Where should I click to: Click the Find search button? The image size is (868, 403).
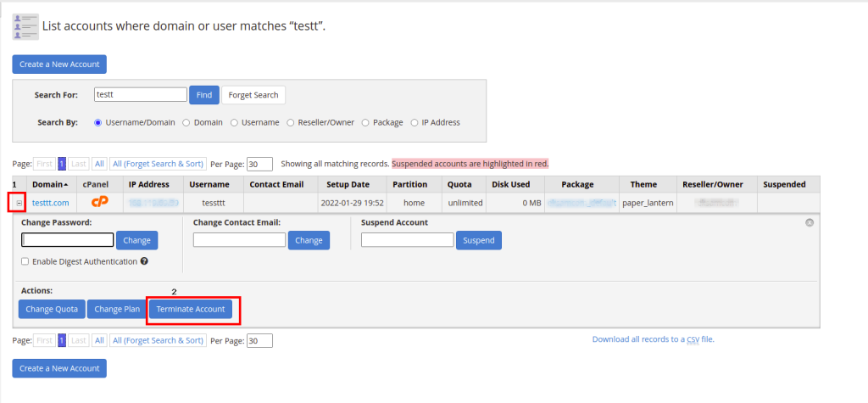(203, 95)
